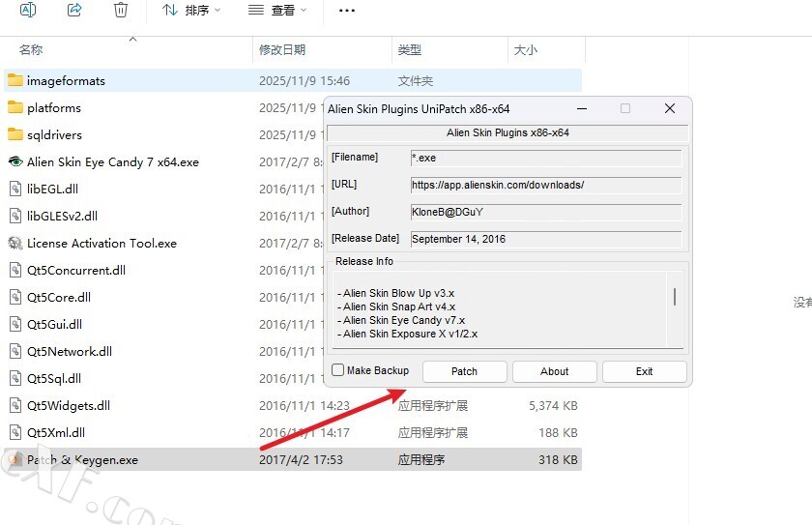
Task: Enable the Make Backup checkbox
Action: [x=338, y=370]
